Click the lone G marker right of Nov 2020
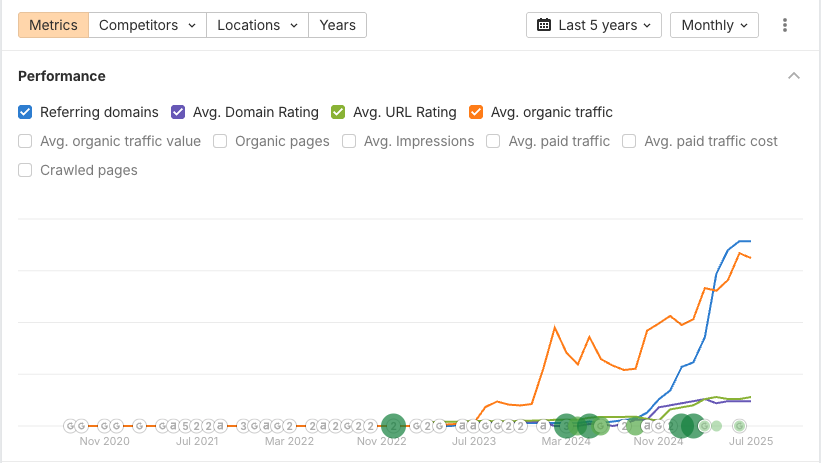821x463 pixels. 140,426
